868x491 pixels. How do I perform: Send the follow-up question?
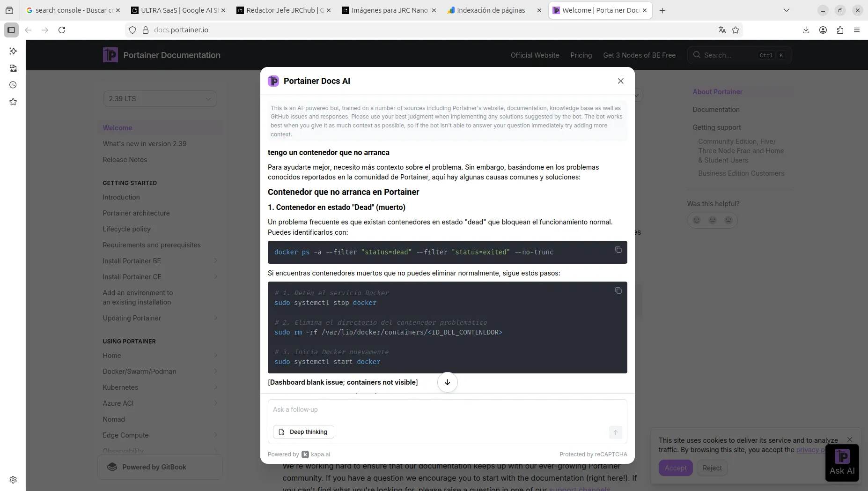tap(616, 432)
